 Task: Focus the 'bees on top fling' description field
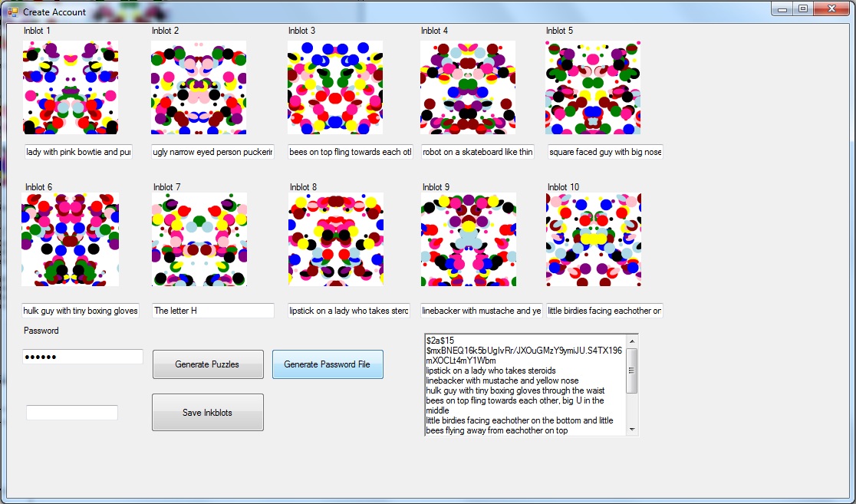click(x=351, y=152)
